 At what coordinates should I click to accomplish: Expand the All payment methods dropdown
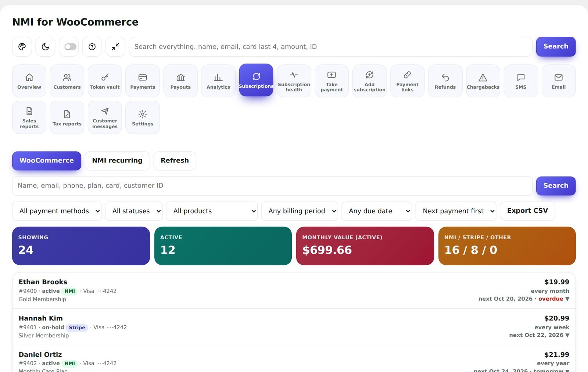(57, 211)
